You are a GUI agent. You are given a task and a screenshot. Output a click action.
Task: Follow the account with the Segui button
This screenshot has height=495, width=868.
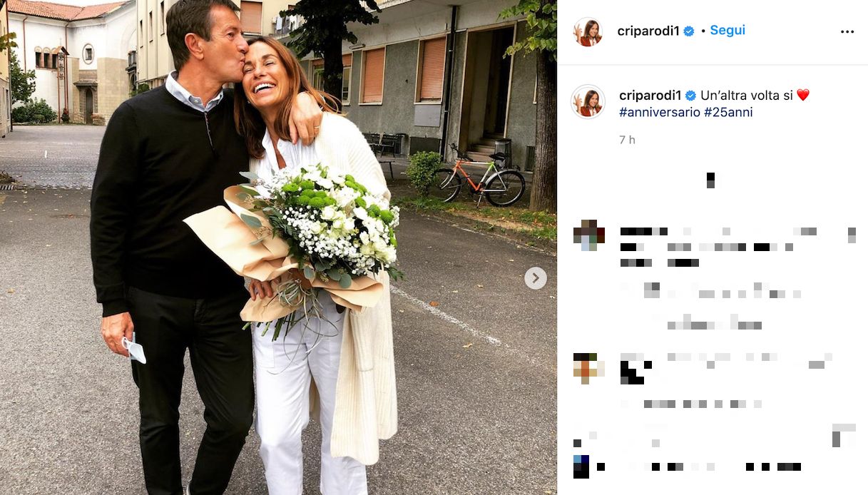727,31
